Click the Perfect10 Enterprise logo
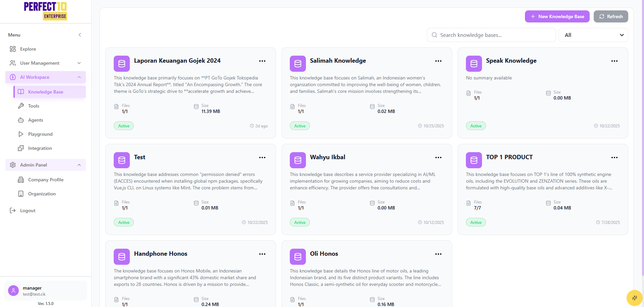 coord(45,11)
